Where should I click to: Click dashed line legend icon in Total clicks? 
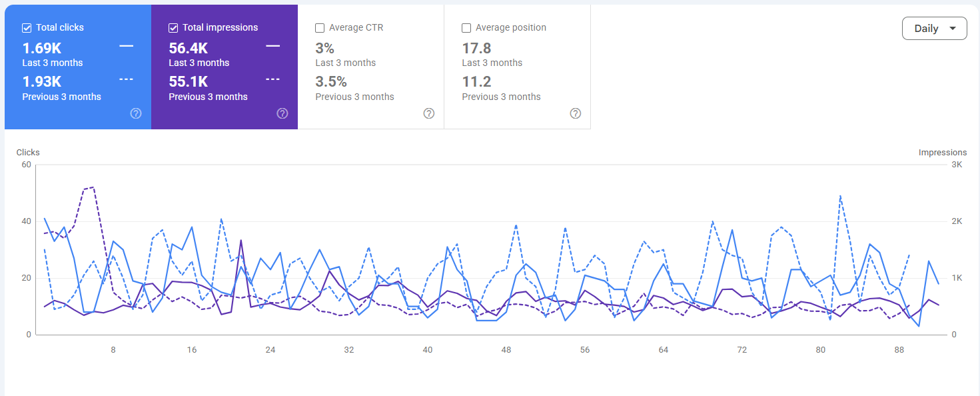click(126, 79)
